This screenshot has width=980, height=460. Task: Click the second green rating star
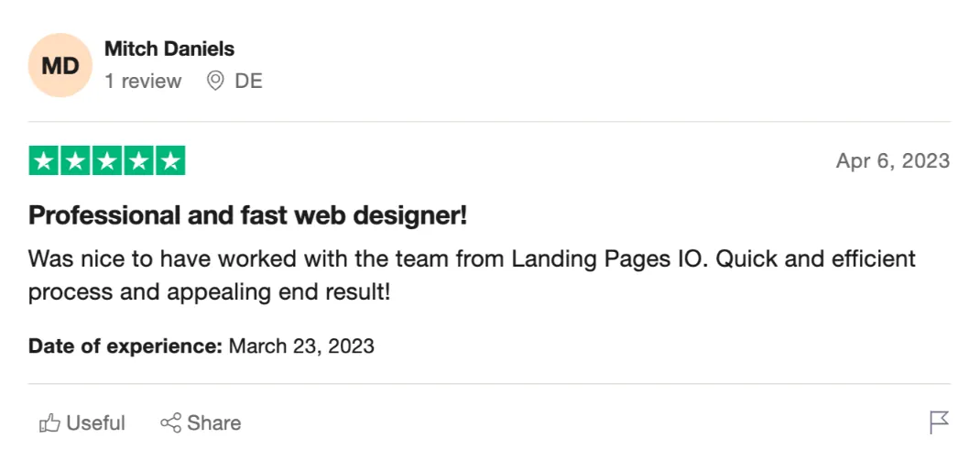click(76, 161)
